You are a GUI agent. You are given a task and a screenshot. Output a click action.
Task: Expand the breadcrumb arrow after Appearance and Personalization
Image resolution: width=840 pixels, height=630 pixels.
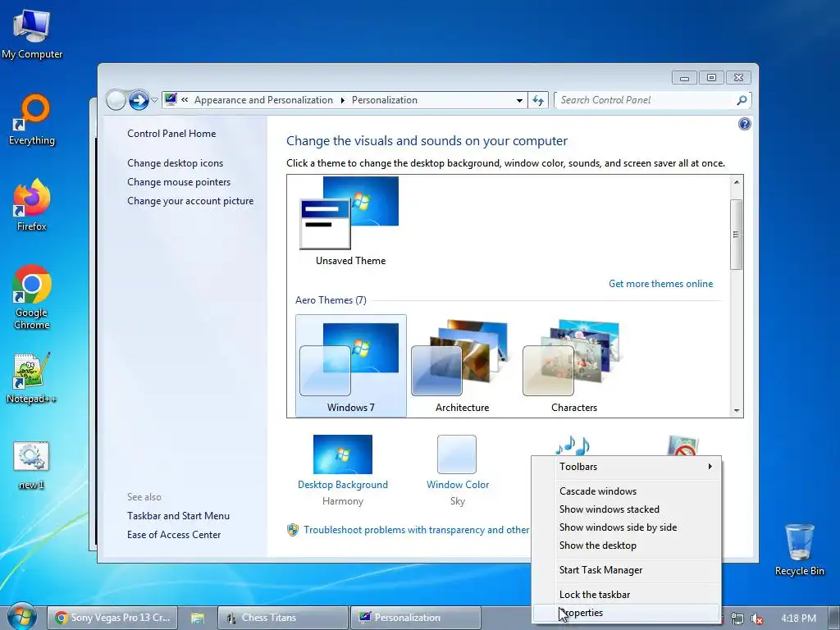[x=342, y=100]
